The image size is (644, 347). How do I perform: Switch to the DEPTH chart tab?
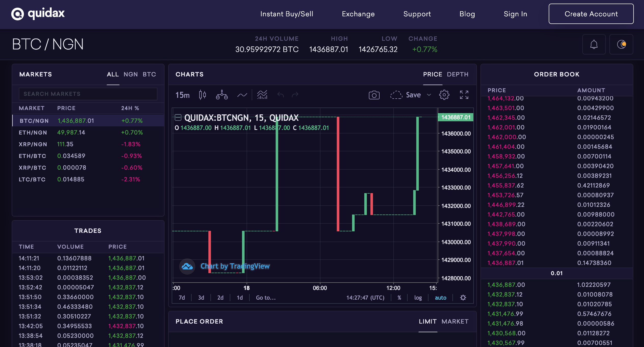point(458,74)
